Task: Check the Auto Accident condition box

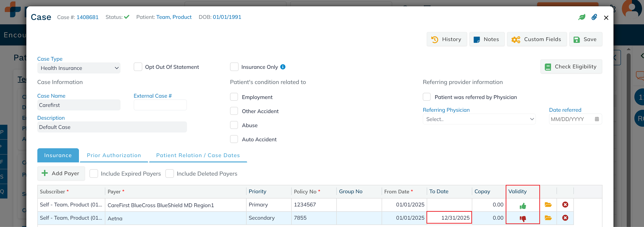Action: [x=234, y=139]
